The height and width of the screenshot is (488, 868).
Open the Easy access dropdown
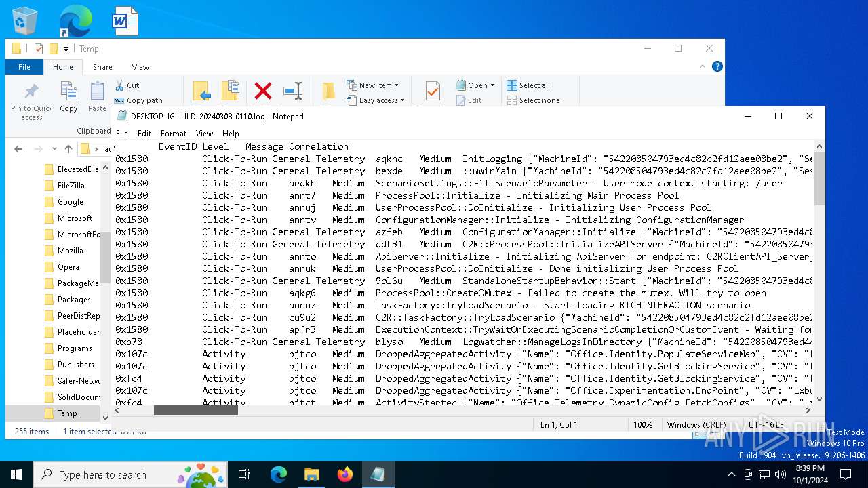click(x=375, y=100)
